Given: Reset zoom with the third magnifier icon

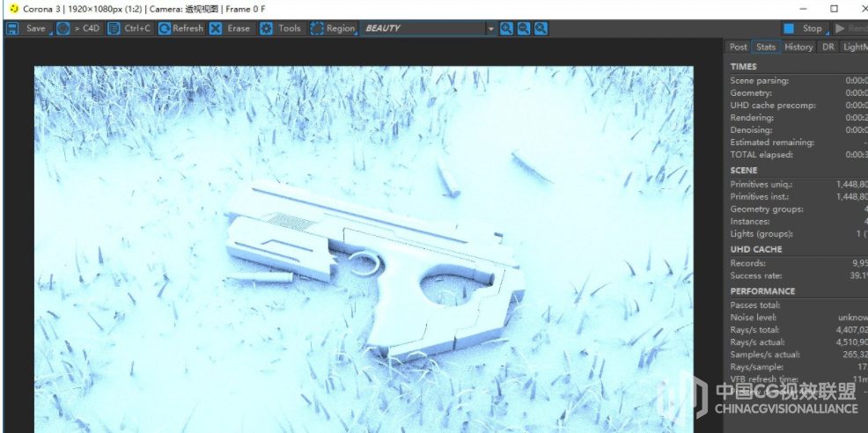Looking at the screenshot, I should 541,28.
